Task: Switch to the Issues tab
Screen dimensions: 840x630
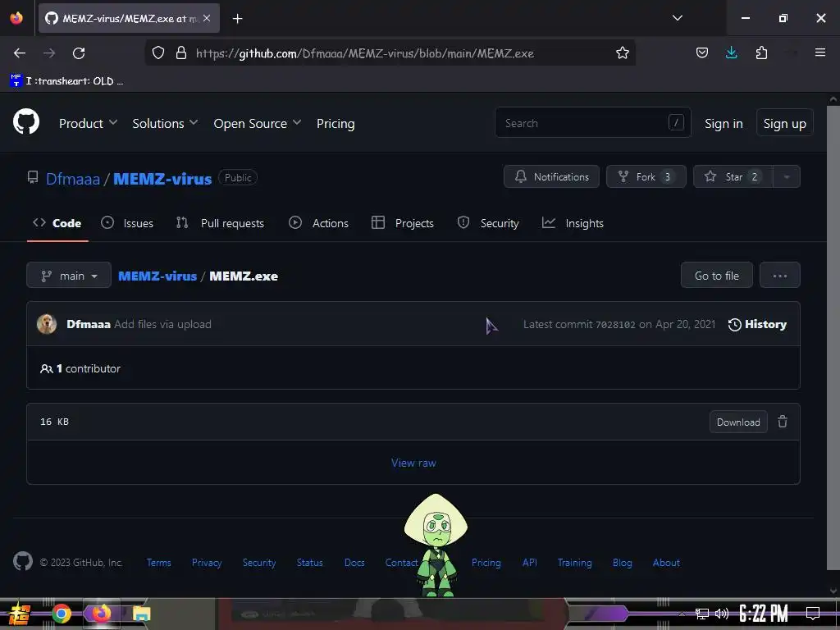Action: tap(127, 223)
